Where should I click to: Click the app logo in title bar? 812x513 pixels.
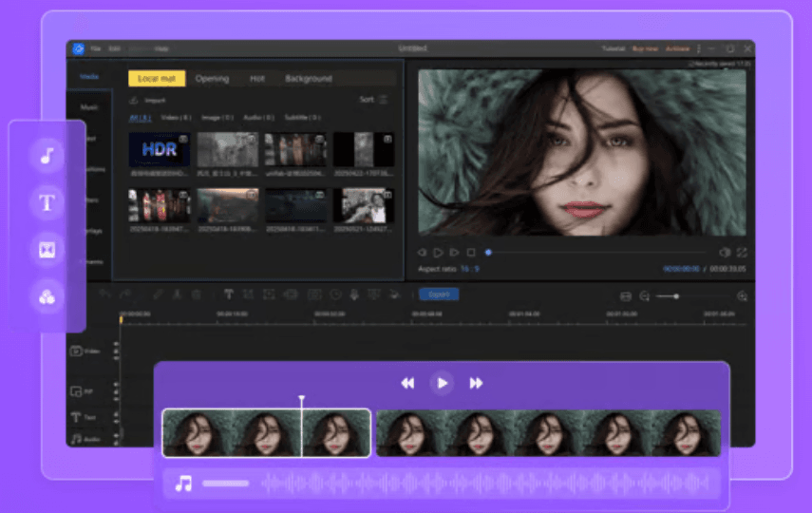78,48
